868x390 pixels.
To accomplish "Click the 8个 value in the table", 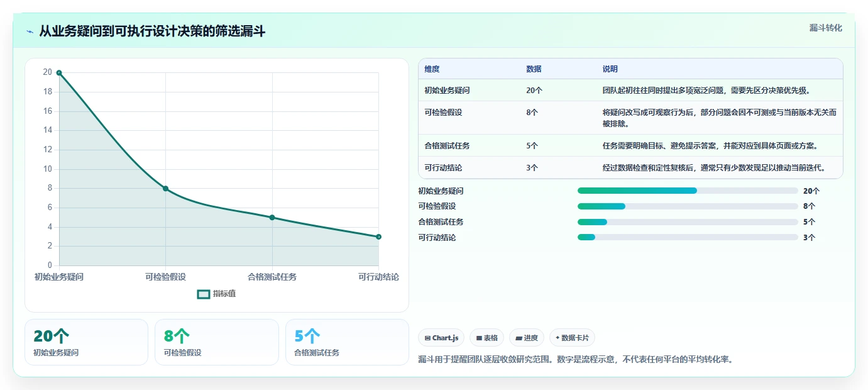I will 532,113.
